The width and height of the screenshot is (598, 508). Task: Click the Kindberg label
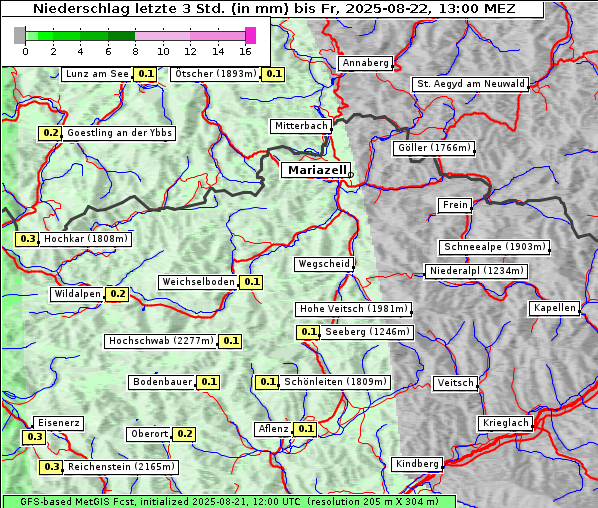tap(417, 464)
